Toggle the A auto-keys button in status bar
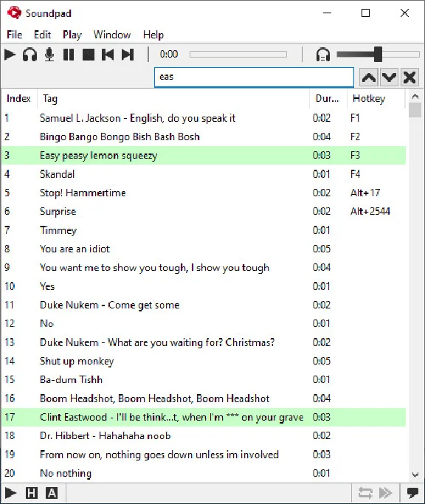 coord(52,493)
